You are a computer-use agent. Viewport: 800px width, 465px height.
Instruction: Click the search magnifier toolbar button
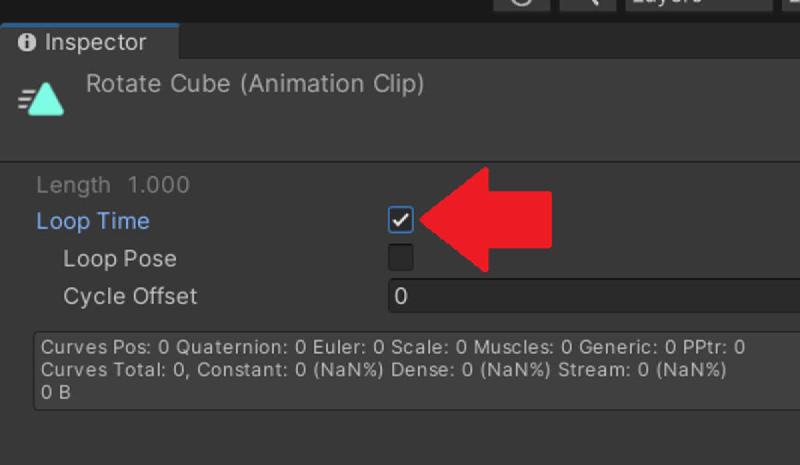coord(588,4)
